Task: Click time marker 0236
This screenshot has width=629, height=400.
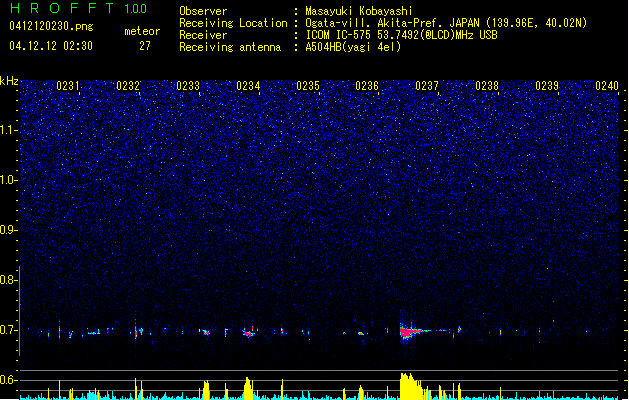Action: (x=367, y=86)
